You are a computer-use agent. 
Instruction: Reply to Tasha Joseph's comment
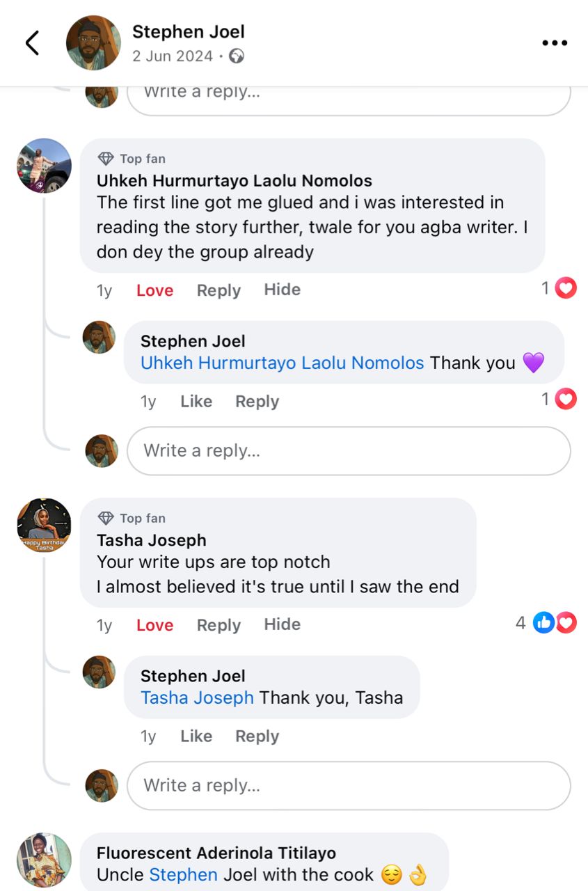[x=218, y=625]
